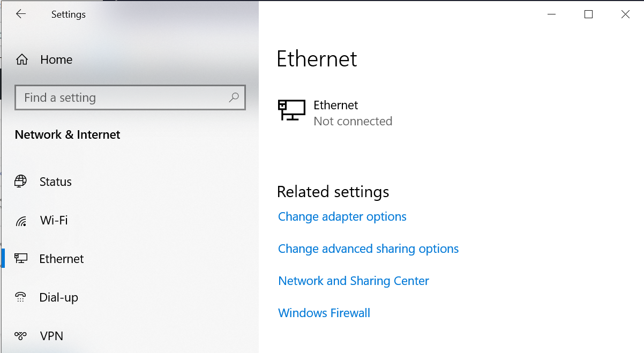This screenshot has width=644, height=353.
Task: Click the search magnifier icon
Action: 234,97
